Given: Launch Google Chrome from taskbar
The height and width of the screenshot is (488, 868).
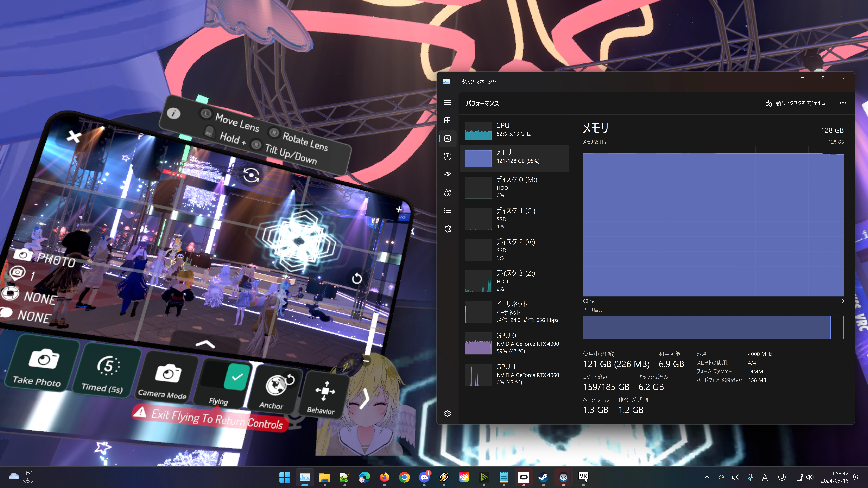Looking at the screenshot, I should (x=404, y=477).
